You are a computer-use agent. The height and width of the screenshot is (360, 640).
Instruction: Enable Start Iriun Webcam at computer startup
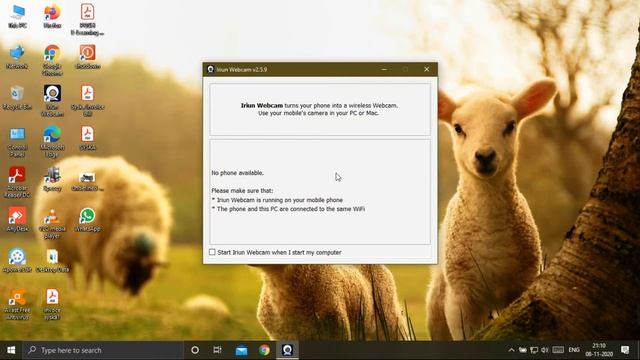[x=212, y=252]
